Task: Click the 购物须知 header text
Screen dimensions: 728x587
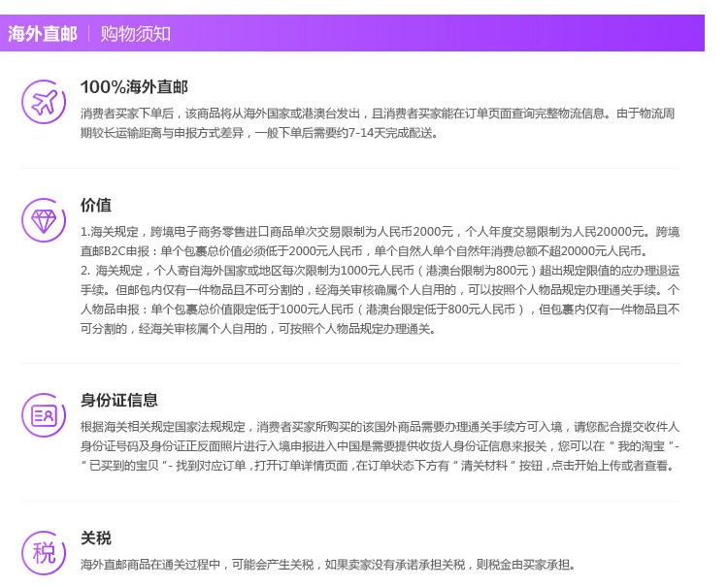Action: (x=136, y=34)
